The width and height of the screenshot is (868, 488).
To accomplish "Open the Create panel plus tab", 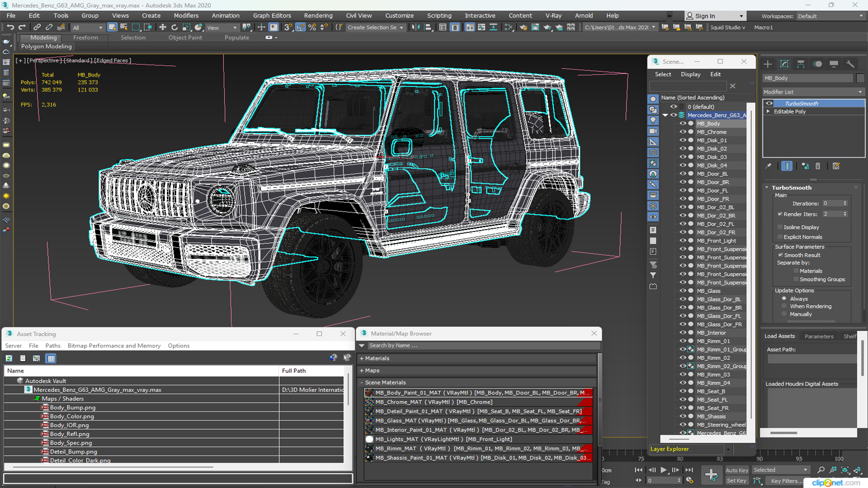I will click(768, 64).
